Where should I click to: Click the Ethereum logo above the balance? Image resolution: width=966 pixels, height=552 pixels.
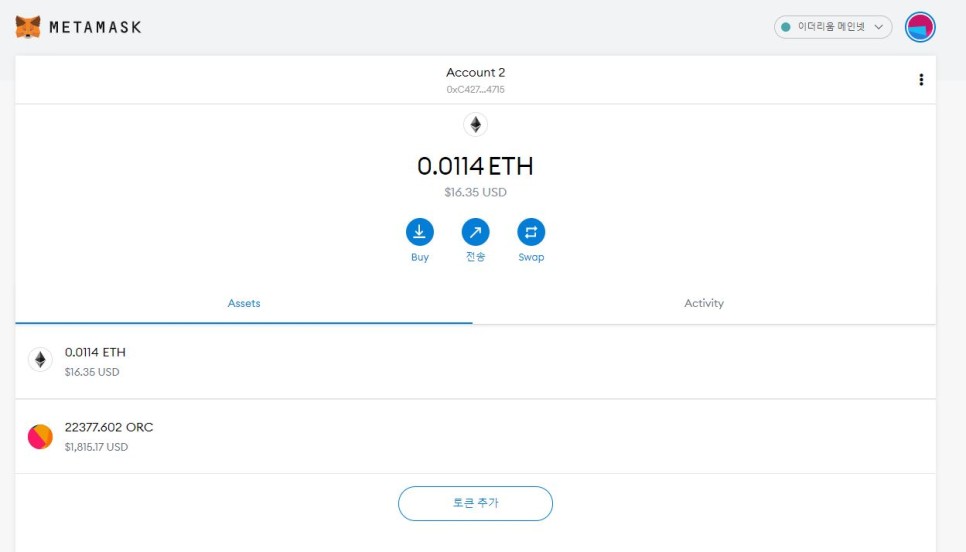pos(476,125)
